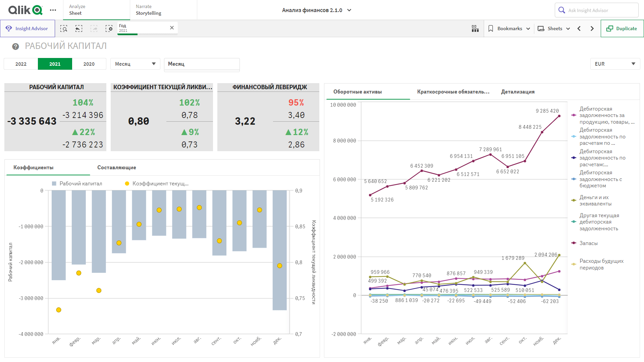Switch to the Составляющие tab
The width and height of the screenshot is (644, 362).
116,168
